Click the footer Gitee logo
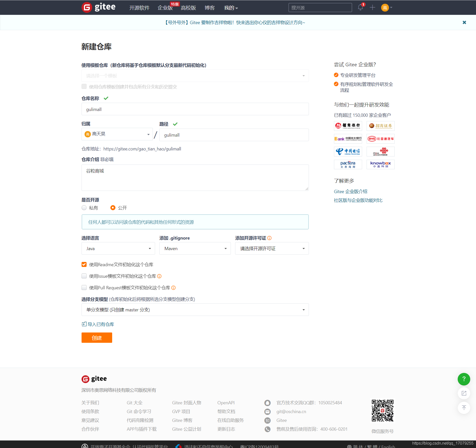476x448 pixels. click(94, 379)
